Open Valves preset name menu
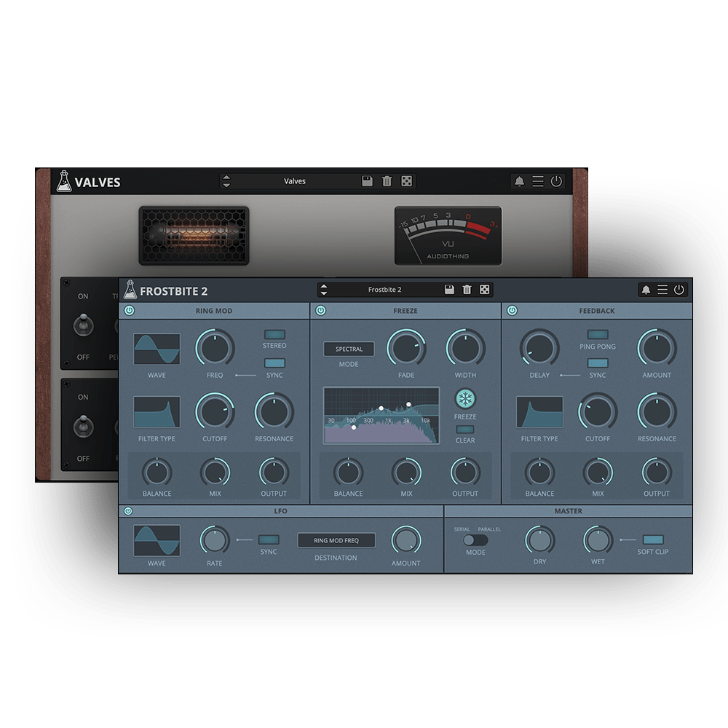 pyautogui.click(x=295, y=181)
